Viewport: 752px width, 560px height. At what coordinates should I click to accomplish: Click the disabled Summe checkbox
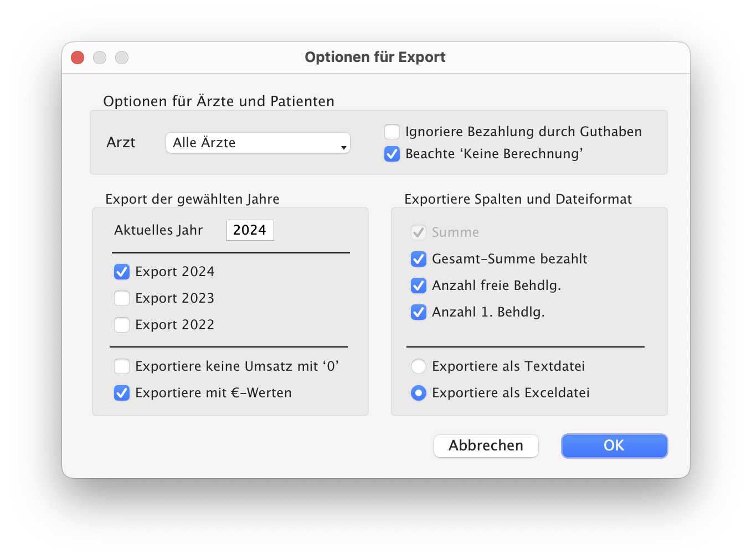tap(419, 232)
